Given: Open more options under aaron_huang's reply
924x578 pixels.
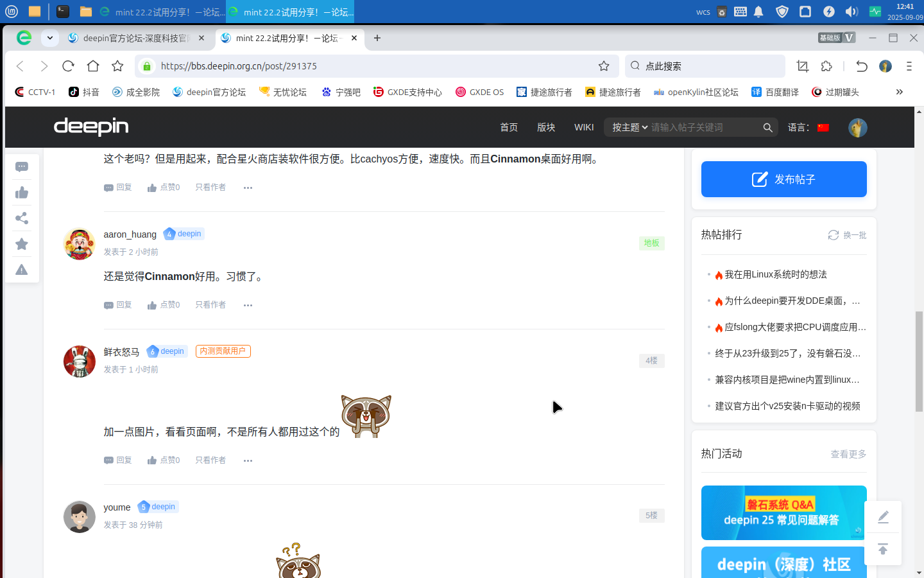Looking at the screenshot, I should (x=248, y=305).
